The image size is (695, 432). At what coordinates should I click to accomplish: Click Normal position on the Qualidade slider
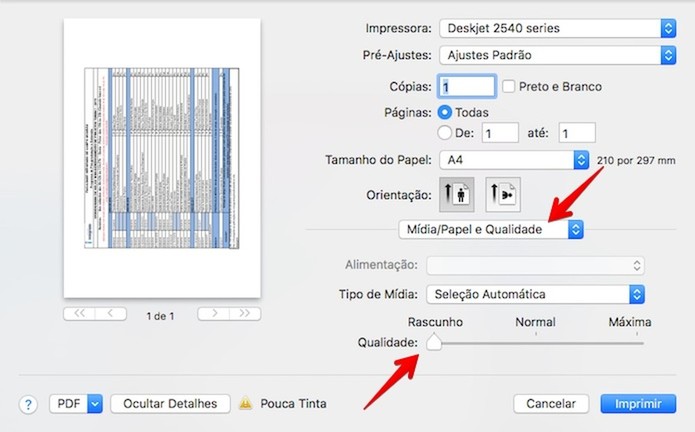(x=536, y=343)
